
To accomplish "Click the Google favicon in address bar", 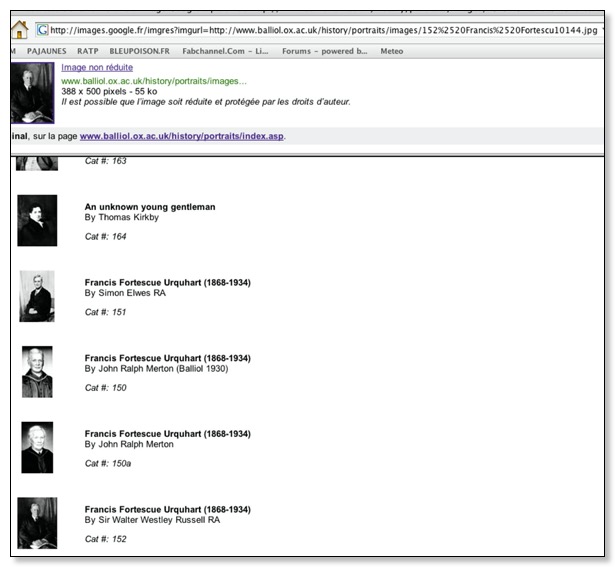I will pos(42,30).
